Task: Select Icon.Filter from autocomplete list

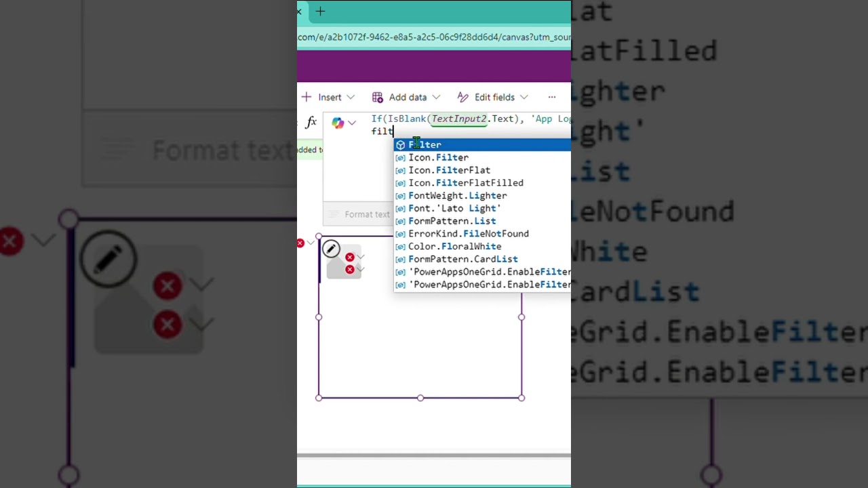Action: click(x=482, y=157)
